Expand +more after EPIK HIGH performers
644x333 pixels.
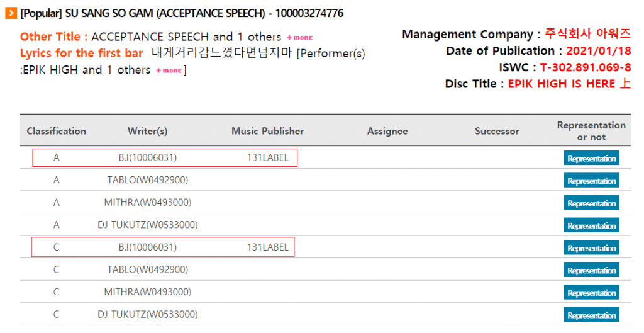[169, 71]
